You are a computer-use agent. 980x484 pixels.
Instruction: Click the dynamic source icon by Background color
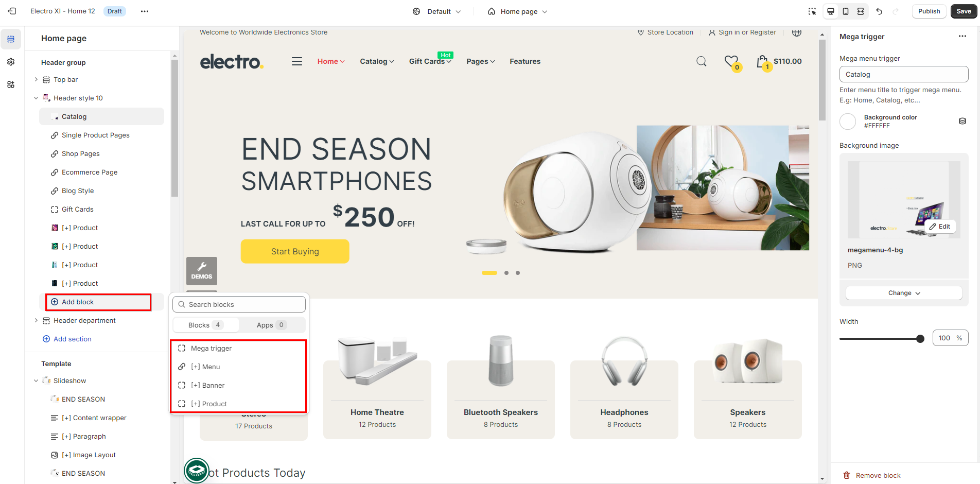[962, 122]
